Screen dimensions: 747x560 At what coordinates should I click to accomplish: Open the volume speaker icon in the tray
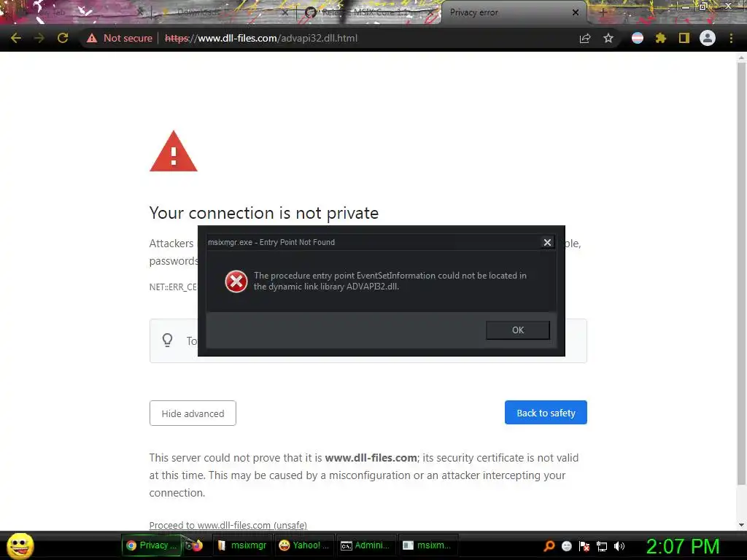[619, 546]
